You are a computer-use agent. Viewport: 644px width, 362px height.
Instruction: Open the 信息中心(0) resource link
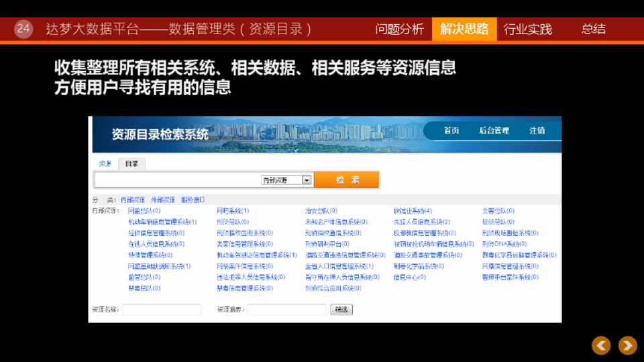point(409,277)
